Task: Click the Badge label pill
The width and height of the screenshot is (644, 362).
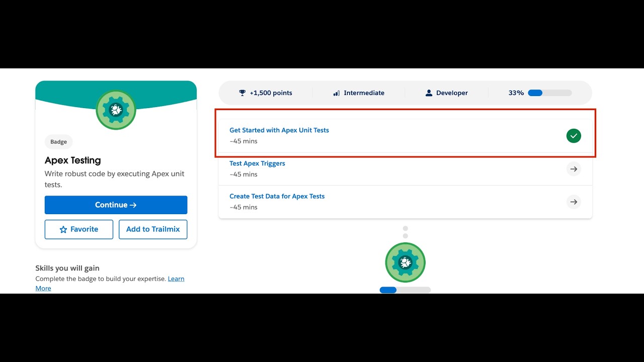Action: pyautogui.click(x=58, y=142)
